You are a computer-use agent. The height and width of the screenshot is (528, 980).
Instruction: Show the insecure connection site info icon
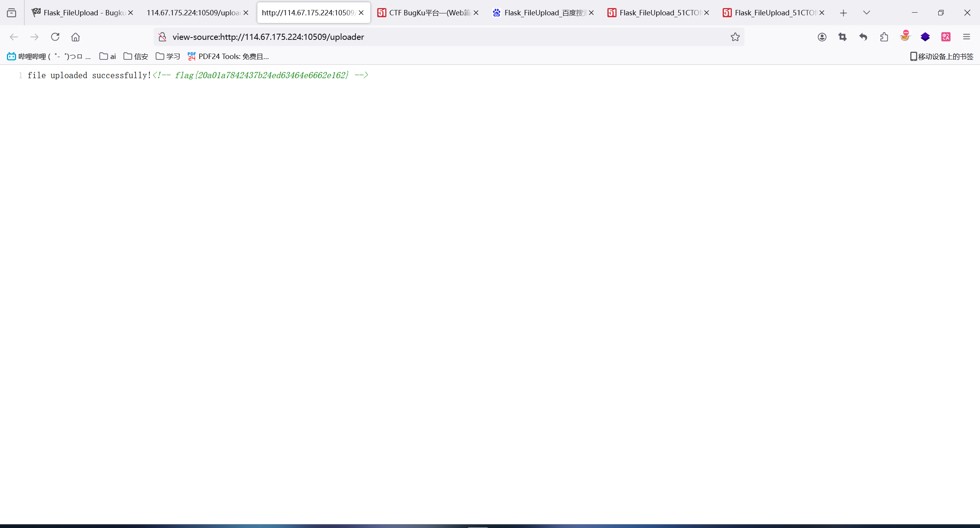(162, 37)
